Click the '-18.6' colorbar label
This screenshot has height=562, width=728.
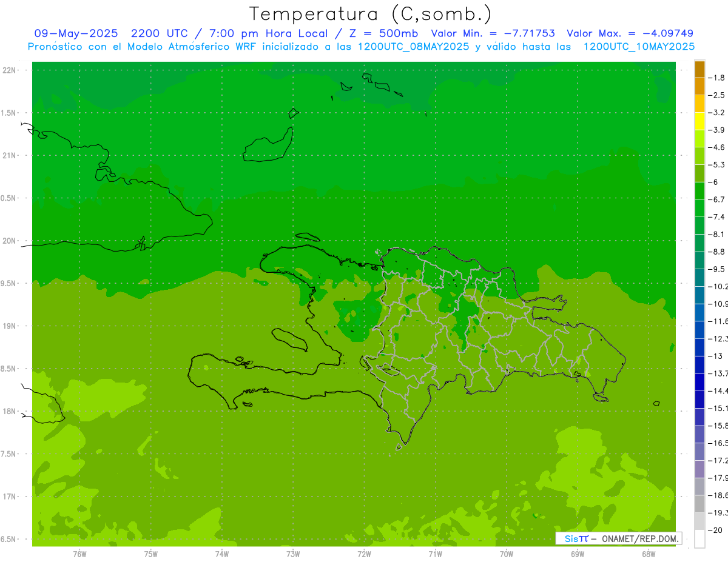[x=718, y=495]
